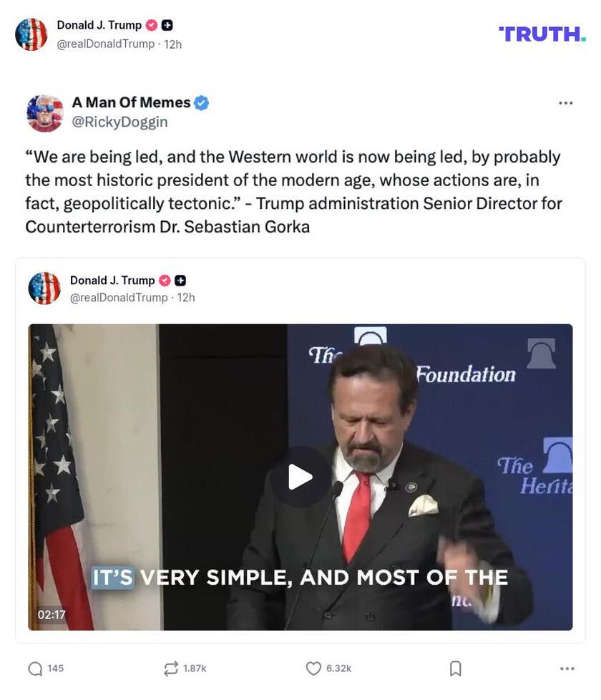Click the red verified badge in top header

pyautogui.click(x=152, y=25)
